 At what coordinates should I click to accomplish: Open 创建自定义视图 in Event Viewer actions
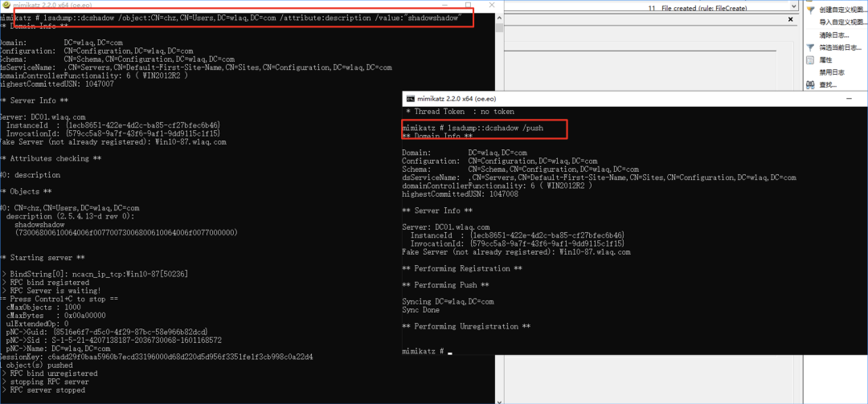pyautogui.click(x=841, y=10)
